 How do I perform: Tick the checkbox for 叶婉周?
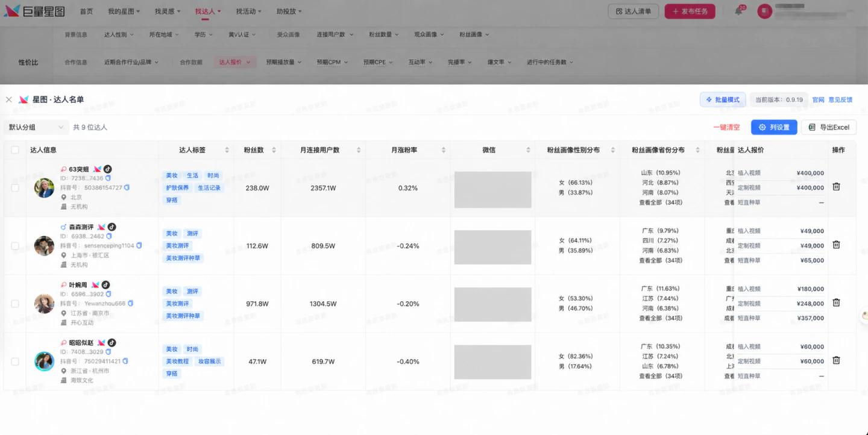coord(15,304)
